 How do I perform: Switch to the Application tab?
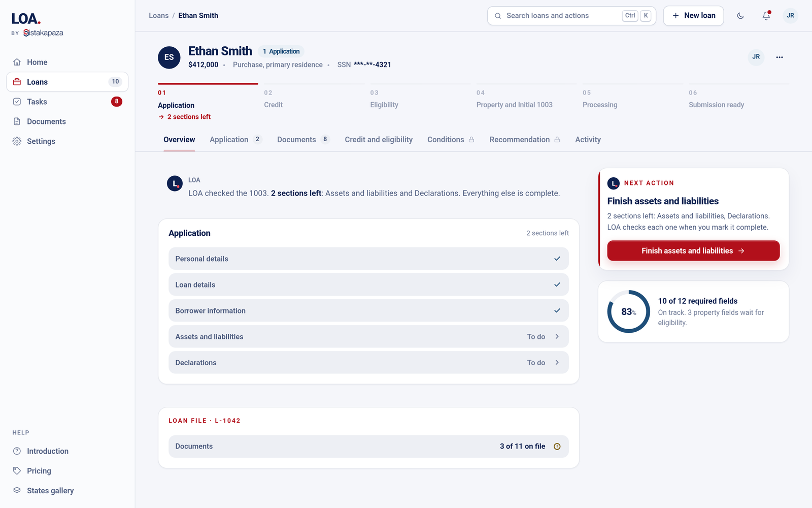(x=236, y=140)
